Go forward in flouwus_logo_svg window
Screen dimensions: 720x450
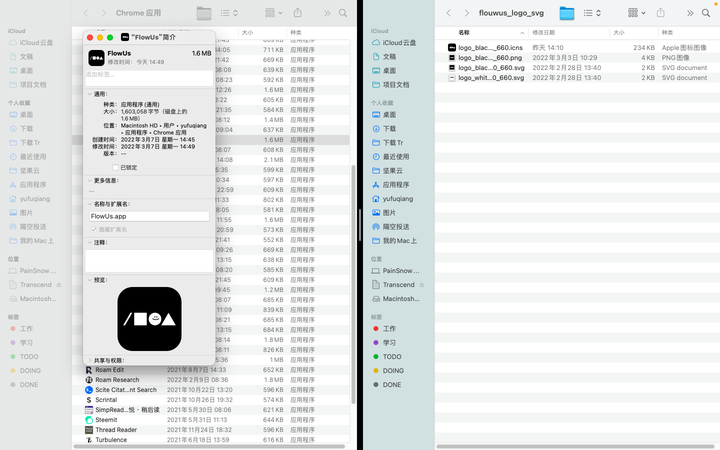(x=467, y=13)
